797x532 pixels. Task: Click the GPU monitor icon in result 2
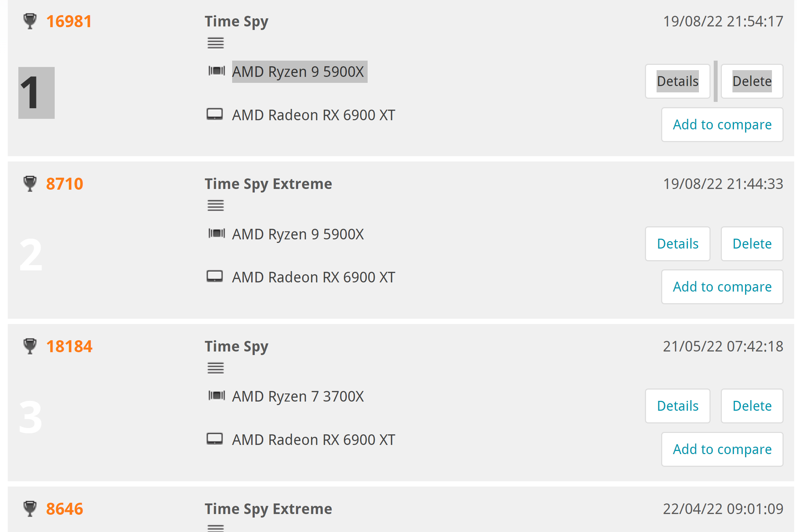215,277
